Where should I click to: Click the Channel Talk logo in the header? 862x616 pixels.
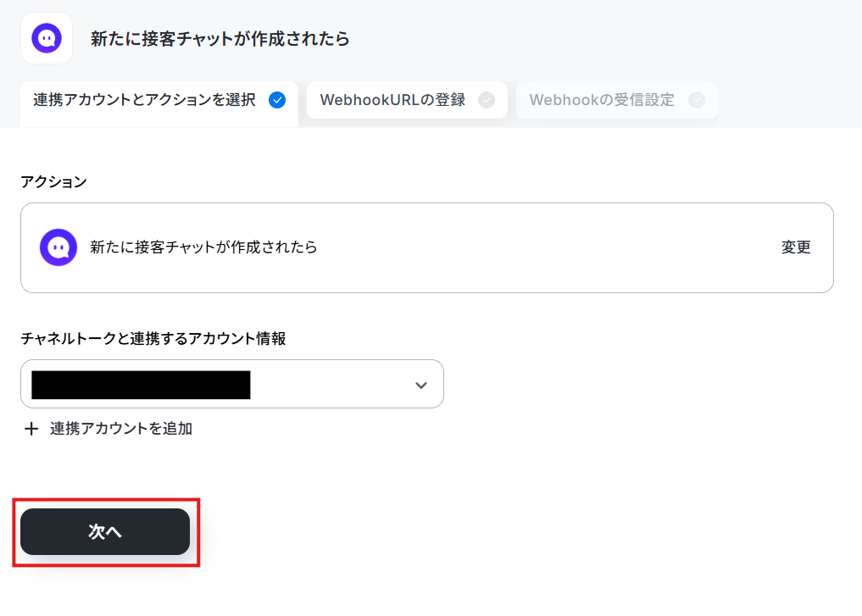tap(47, 38)
